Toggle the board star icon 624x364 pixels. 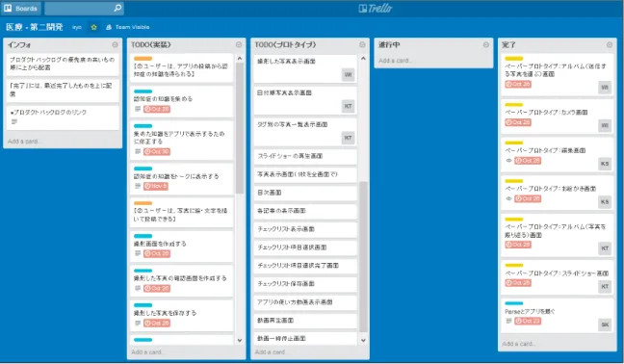[x=94, y=28]
